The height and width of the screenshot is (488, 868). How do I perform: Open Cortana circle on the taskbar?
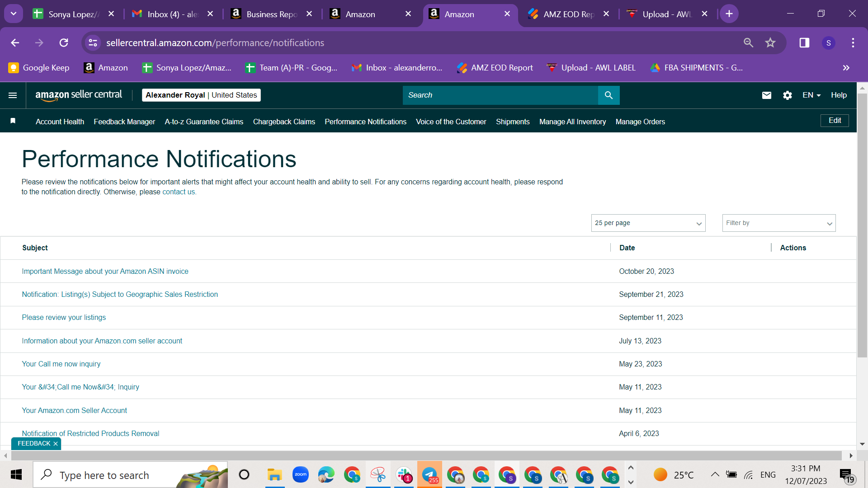[244, 475]
